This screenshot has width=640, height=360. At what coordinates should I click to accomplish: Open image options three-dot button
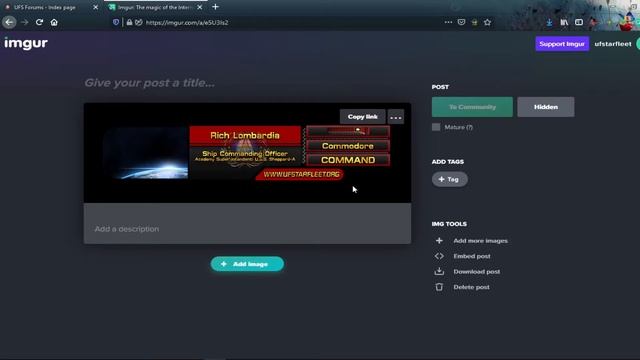pos(396,117)
